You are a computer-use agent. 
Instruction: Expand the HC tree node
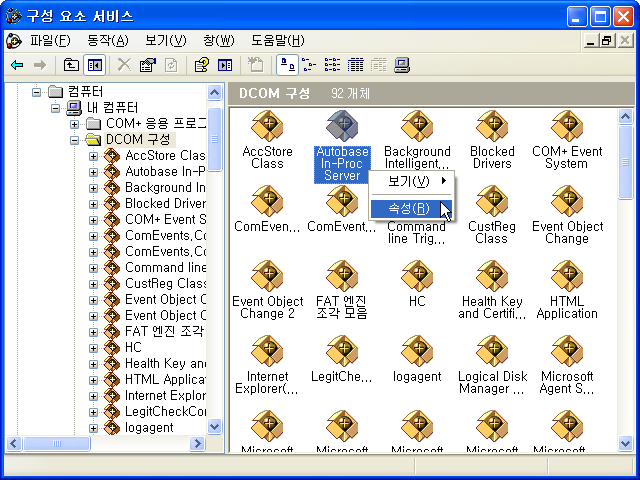click(x=93, y=347)
